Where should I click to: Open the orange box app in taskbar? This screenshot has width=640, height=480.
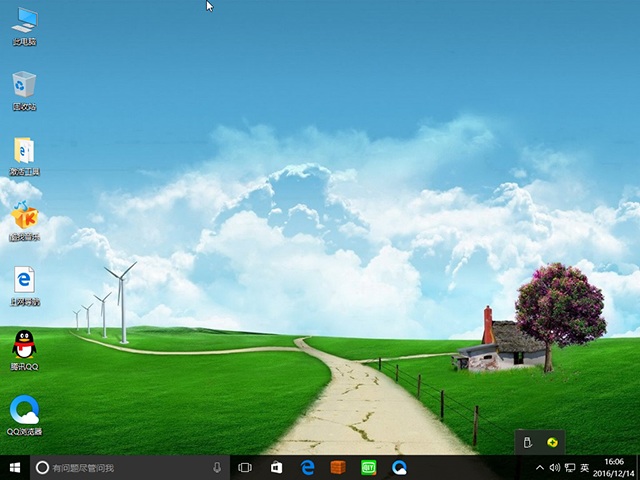[338, 468]
